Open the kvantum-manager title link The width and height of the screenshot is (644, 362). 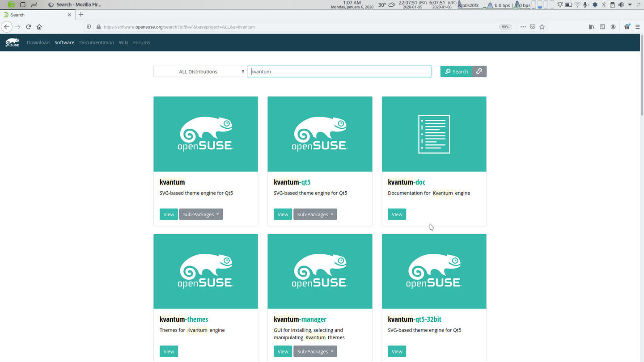[x=300, y=320]
